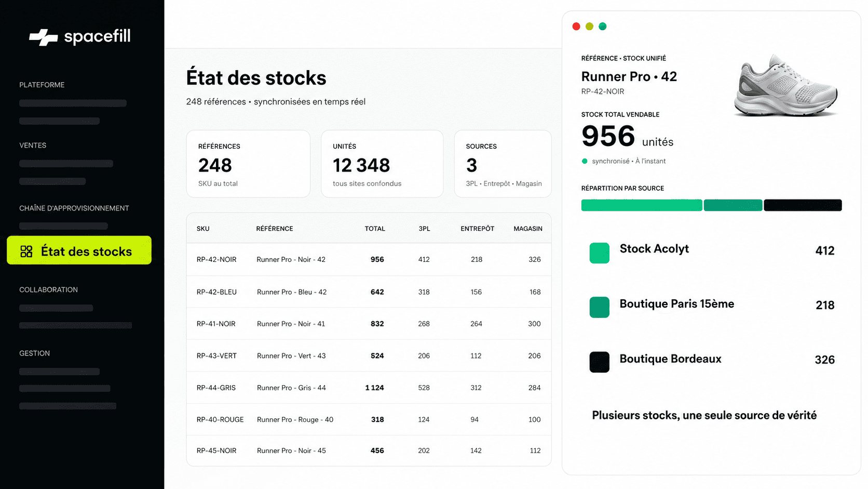Open Runner Pro - Bleu - 42 reference
Screen dimensions: 868x489
(x=292, y=292)
